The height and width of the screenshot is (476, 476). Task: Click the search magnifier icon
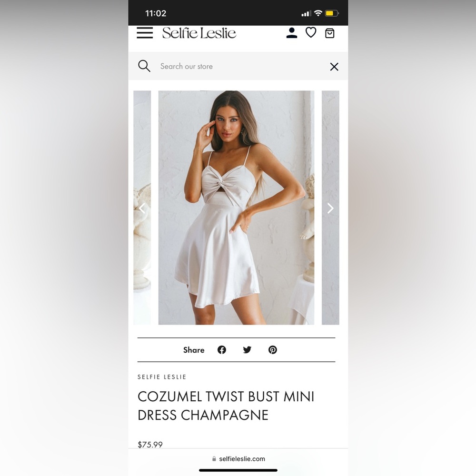144,66
